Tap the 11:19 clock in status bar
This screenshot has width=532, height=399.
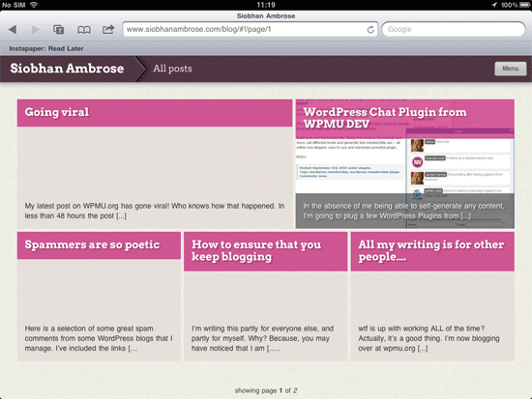click(266, 5)
